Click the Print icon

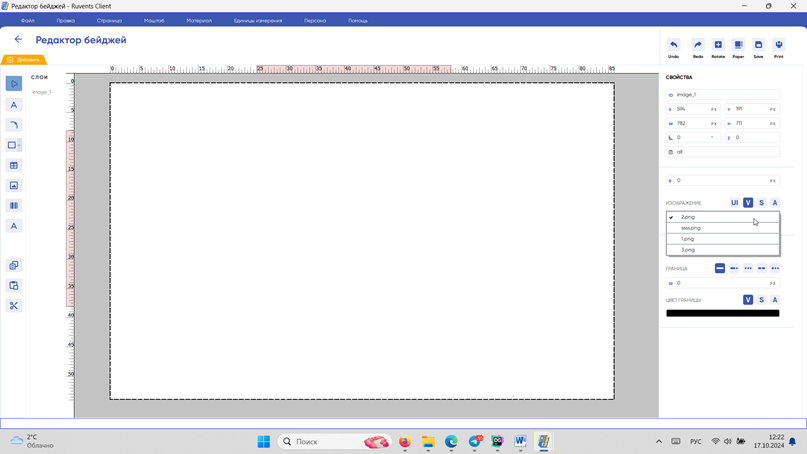pyautogui.click(x=779, y=45)
